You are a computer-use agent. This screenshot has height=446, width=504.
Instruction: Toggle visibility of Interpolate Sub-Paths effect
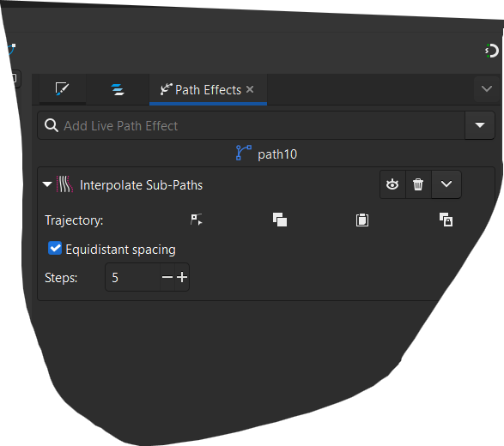(392, 184)
